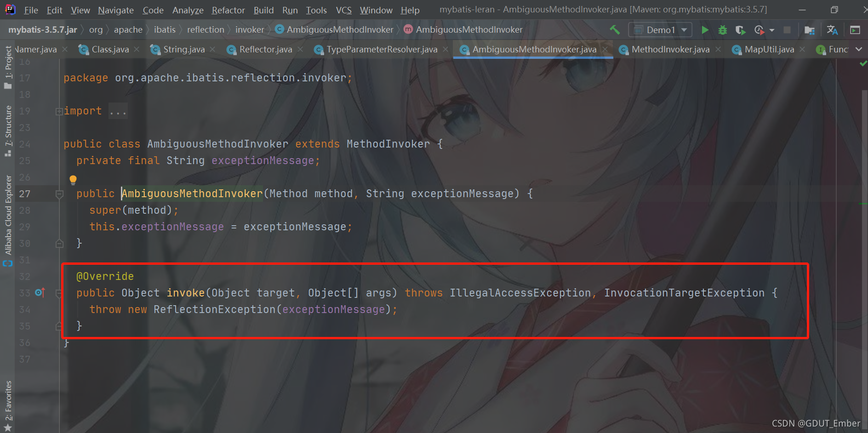Click the apache breadcrumb segment
868x433 pixels.
128,30
